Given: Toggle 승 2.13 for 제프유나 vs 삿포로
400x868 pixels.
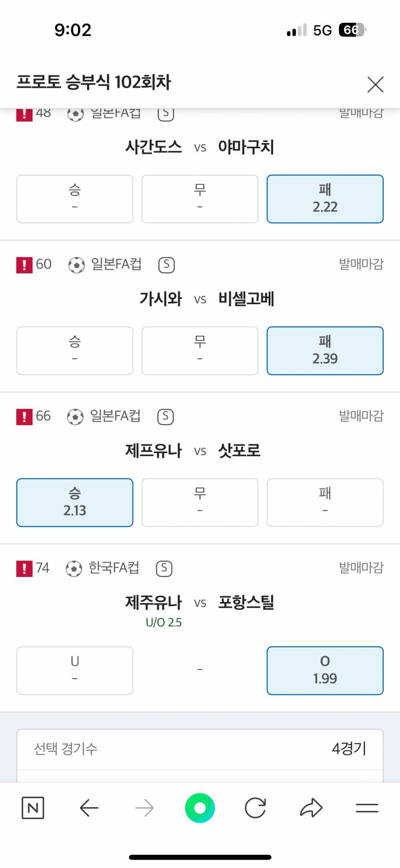Looking at the screenshot, I should pyautogui.click(x=75, y=502).
